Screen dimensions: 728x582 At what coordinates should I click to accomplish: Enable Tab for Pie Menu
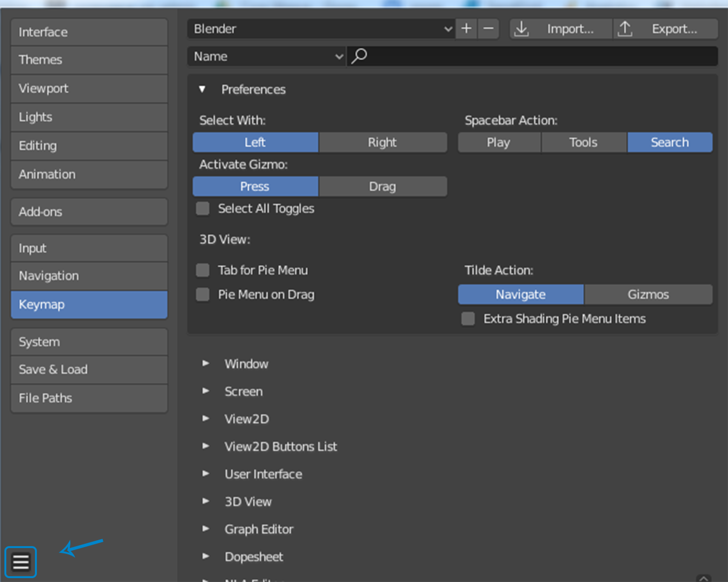click(x=203, y=270)
